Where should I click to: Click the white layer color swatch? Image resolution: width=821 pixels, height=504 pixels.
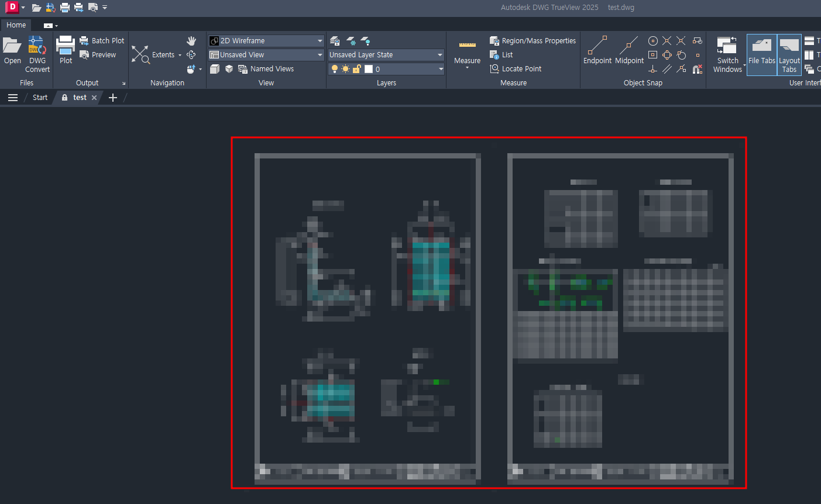pyautogui.click(x=370, y=68)
